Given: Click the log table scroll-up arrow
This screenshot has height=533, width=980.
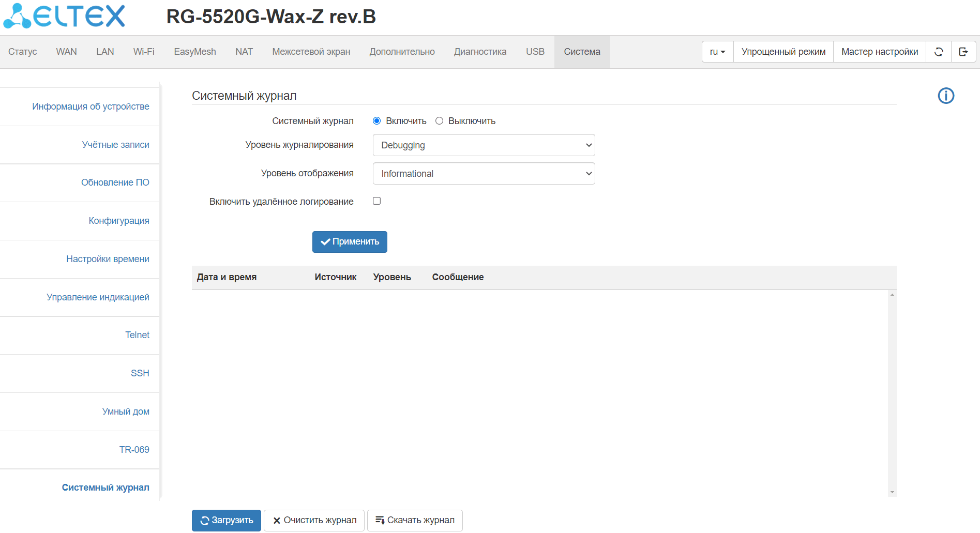Looking at the screenshot, I should (x=892, y=295).
